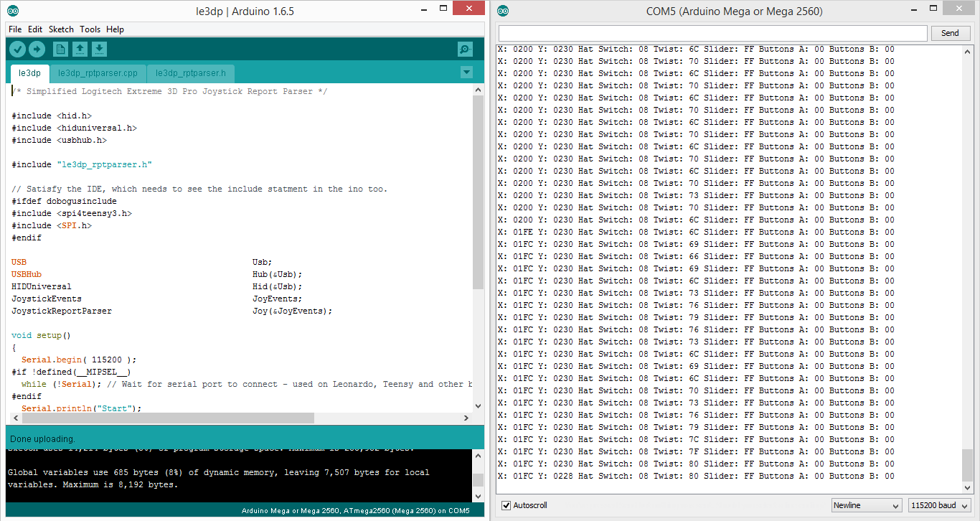Screen dimensions: 980x521
Task: Click the "#include <hiduniversal.h>" line
Action: (x=74, y=128)
